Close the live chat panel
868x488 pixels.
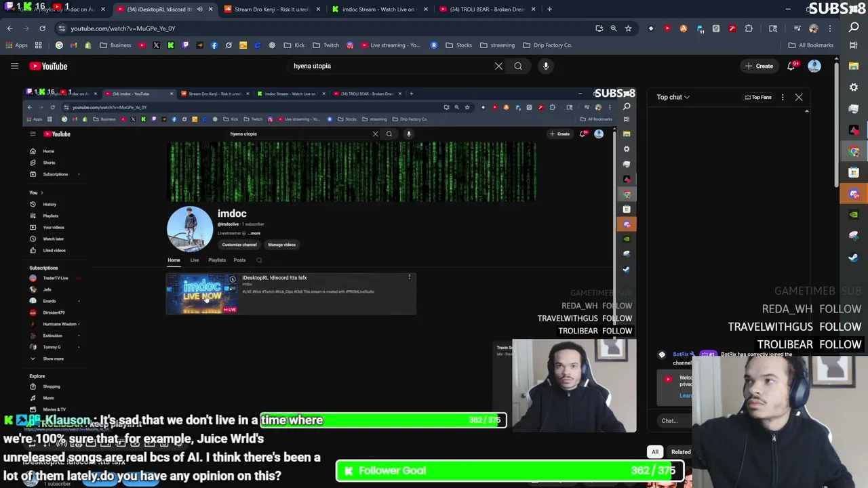coord(799,97)
